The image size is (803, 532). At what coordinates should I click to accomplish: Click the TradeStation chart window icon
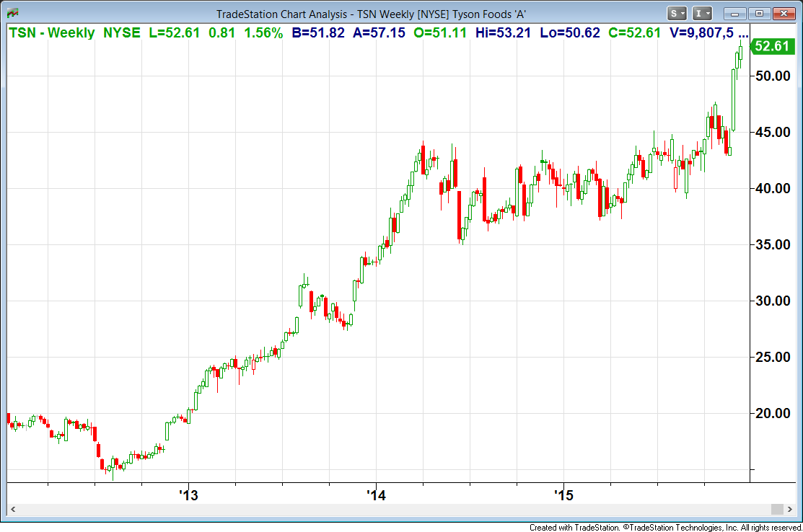(x=12, y=13)
